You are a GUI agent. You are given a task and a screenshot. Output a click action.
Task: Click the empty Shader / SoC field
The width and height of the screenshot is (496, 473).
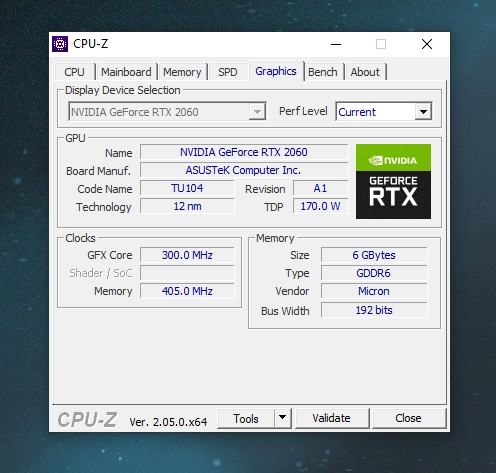187,273
